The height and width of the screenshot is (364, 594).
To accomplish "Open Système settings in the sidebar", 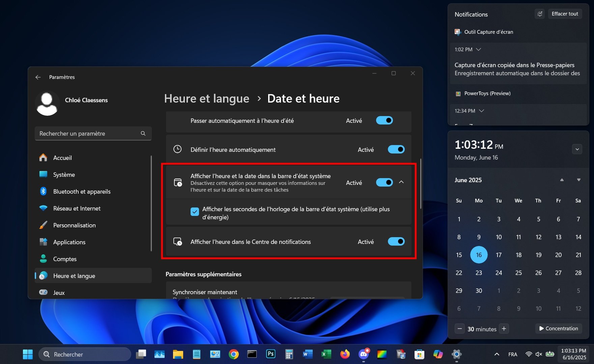I will point(64,174).
